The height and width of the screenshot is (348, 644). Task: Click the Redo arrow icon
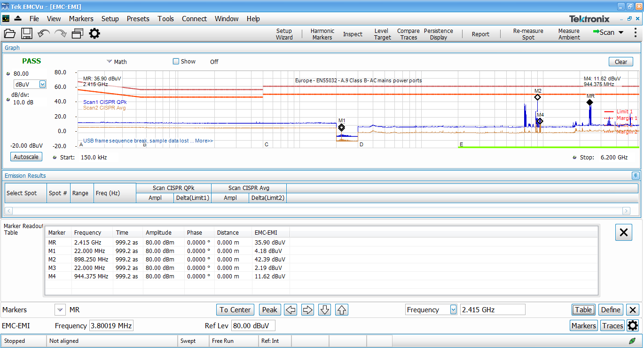[61, 33]
